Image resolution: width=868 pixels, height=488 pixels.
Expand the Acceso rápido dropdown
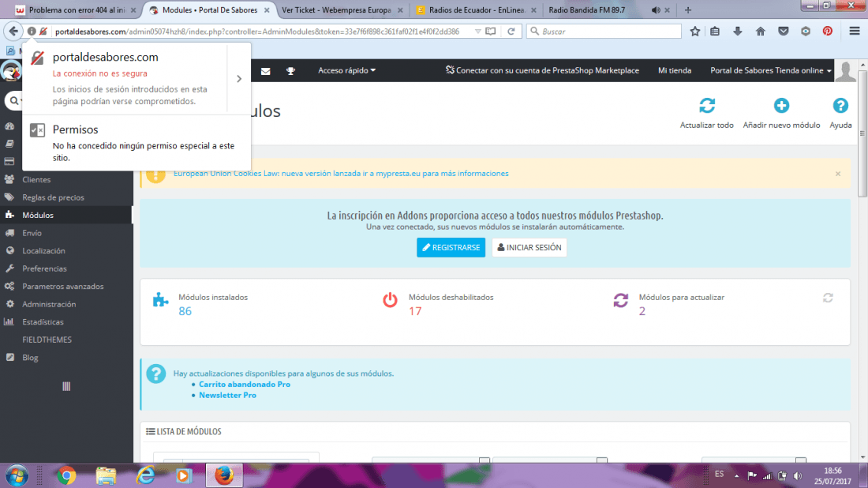pyautogui.click(x=346, y=70)
